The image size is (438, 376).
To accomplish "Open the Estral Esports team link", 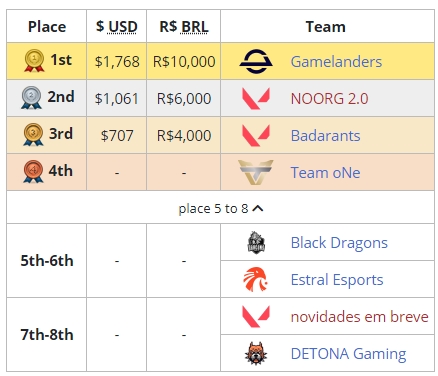I will pyautogui.click(x=337, y=280).
